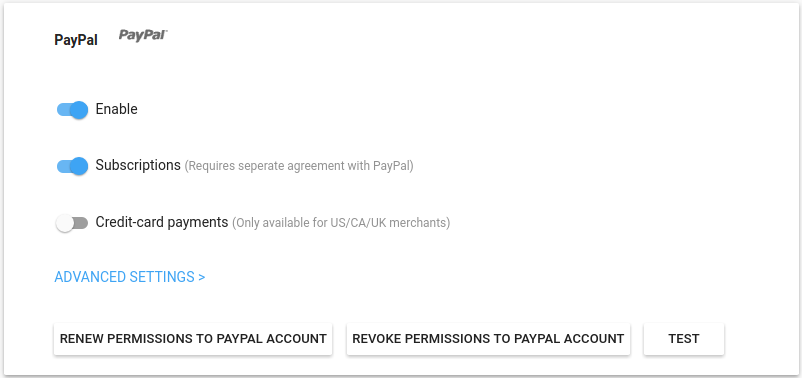Click the blue knob of Subscriptions switch
The height and width of the screenshot is (378, 802).
pos(79,166)
